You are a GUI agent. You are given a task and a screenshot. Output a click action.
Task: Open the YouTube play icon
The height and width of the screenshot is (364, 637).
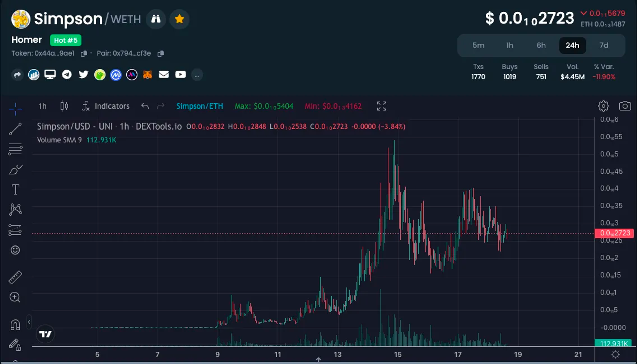180,75
